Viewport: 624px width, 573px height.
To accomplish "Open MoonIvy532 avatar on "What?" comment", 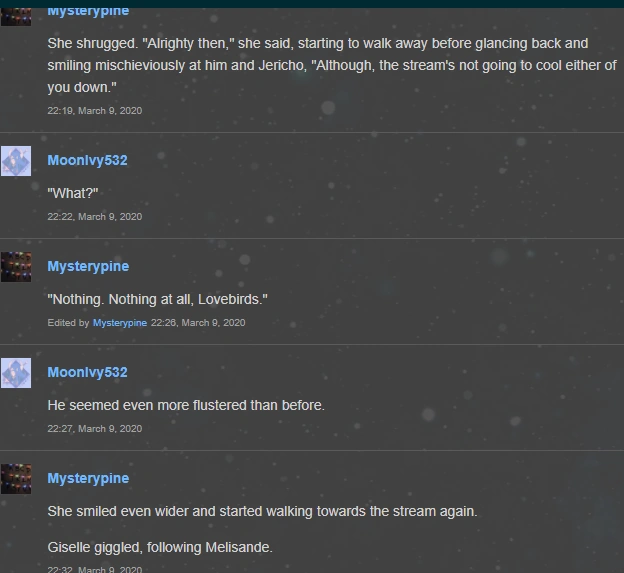I will coord(16,161).
